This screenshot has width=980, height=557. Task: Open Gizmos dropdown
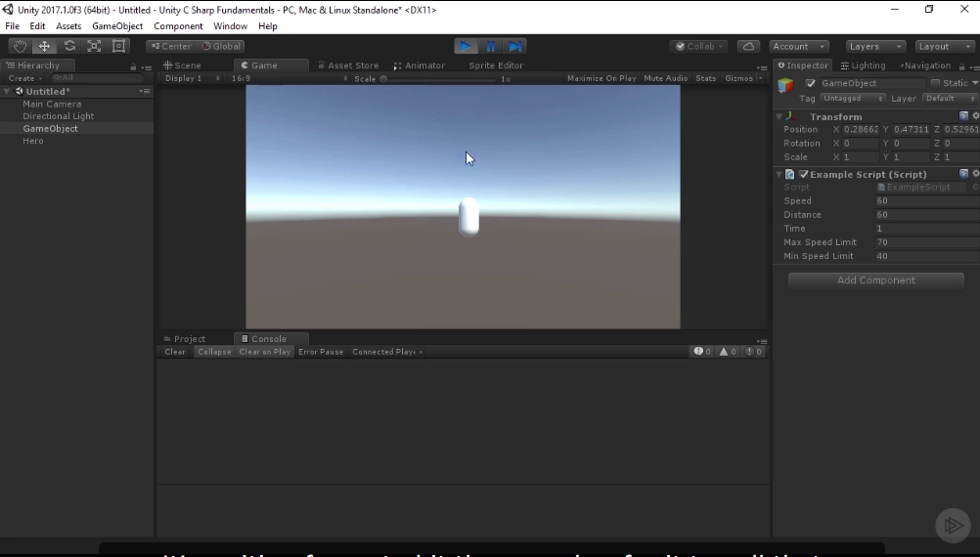[x=743, y=78]
